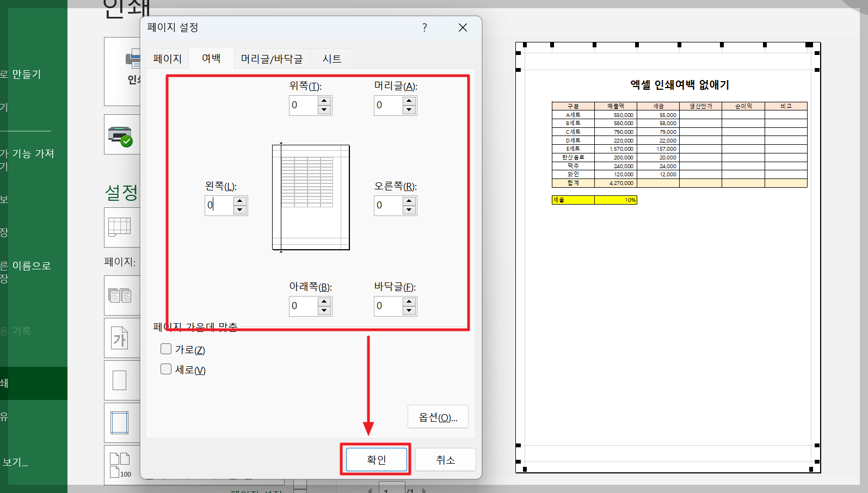Increase the 바닥글 margin value
This screenshot has width=868, height=493.
coord(409,302)
